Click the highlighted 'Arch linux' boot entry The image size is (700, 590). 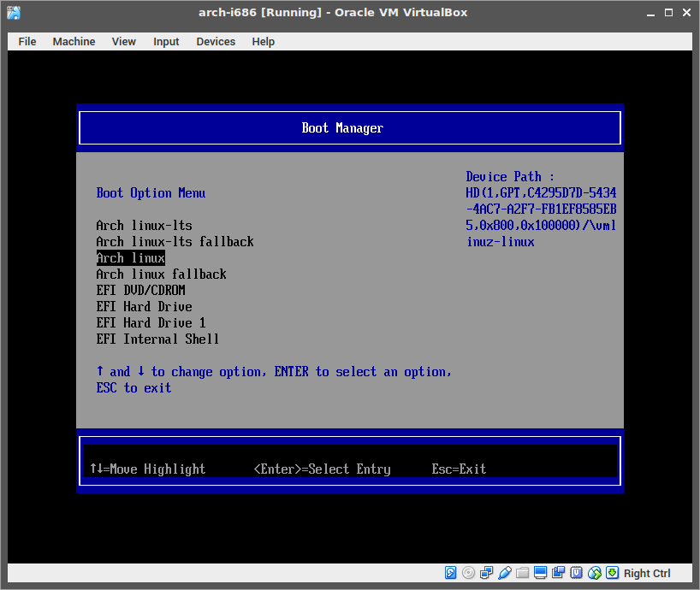pyautogui.click(x=131, y=257)
